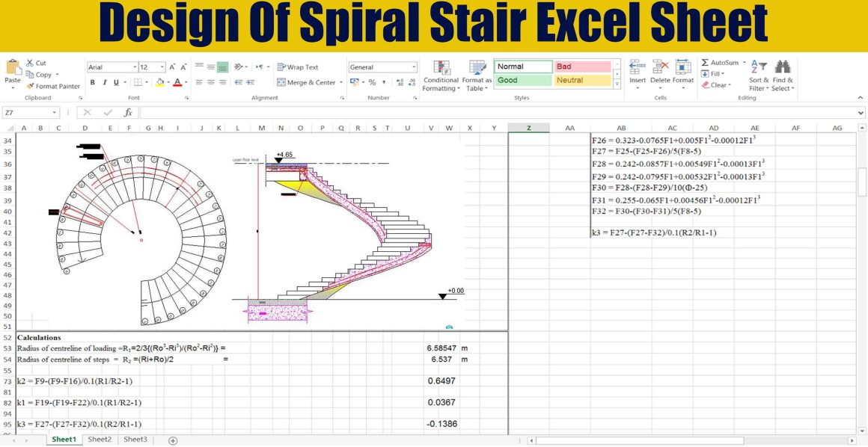This screenshot has width=868, height=447.
Task: Add a new sheet with the plus button
Action: 171,440
